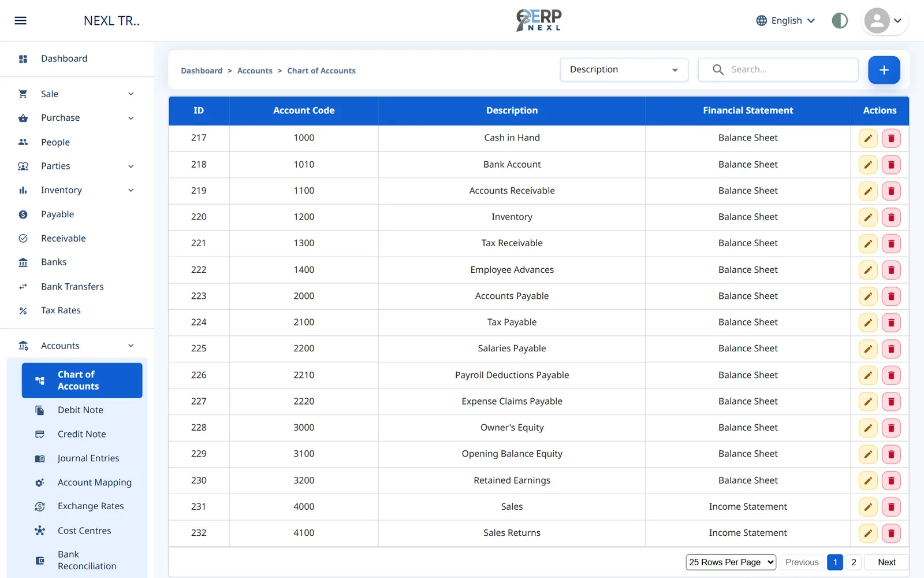Expand the Purchase sidebar menu
The height and width of the screenshot is (578, 924).
click(77, 118)
